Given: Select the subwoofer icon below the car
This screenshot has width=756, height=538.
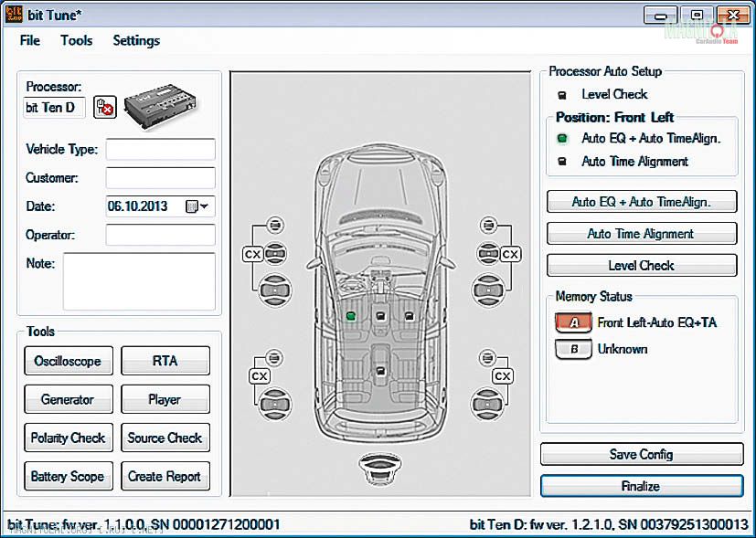Looking at the screenshot, I should [x=380, y=469].
